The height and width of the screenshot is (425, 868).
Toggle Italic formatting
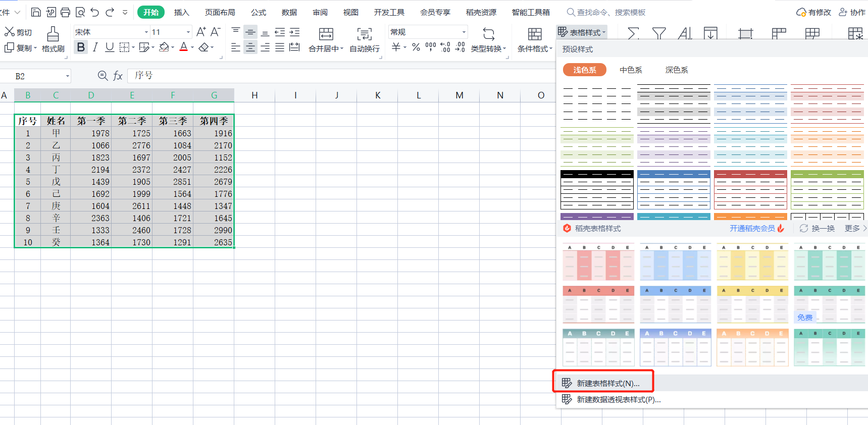pos(95,47)
